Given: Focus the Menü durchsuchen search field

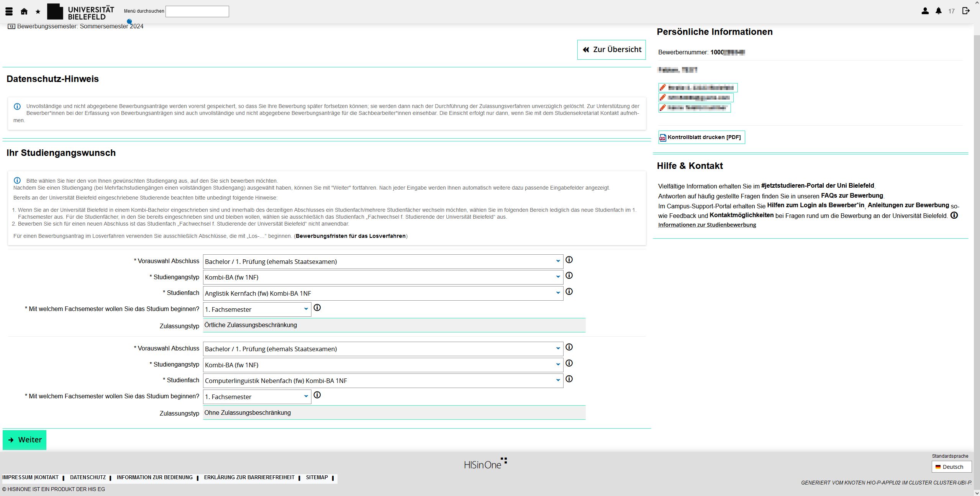Looking at the screenshot, I should click(x=197, y=11).
